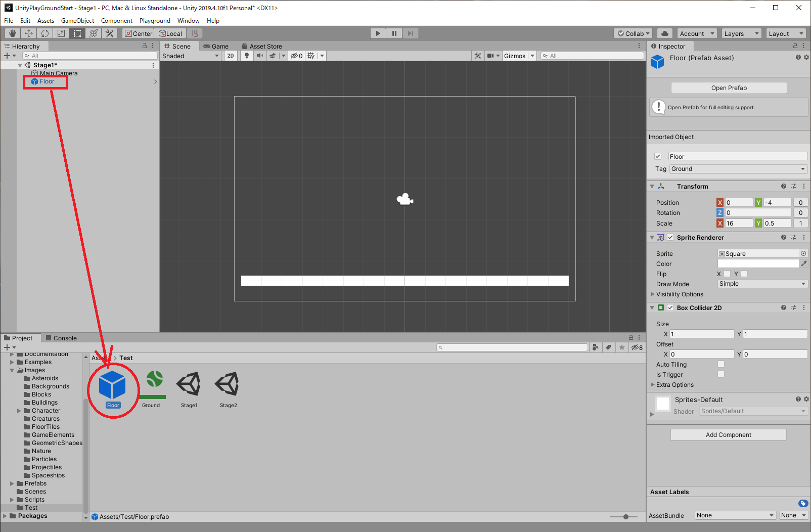This screenshot has width=811, height=532.
Task: Open the Tag dropdown set to Ground
Action: (738, 169)
